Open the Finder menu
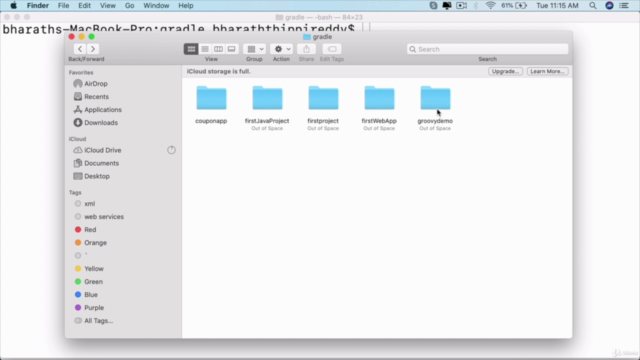The height and width of the screenshot is (360, 640). 38,6
